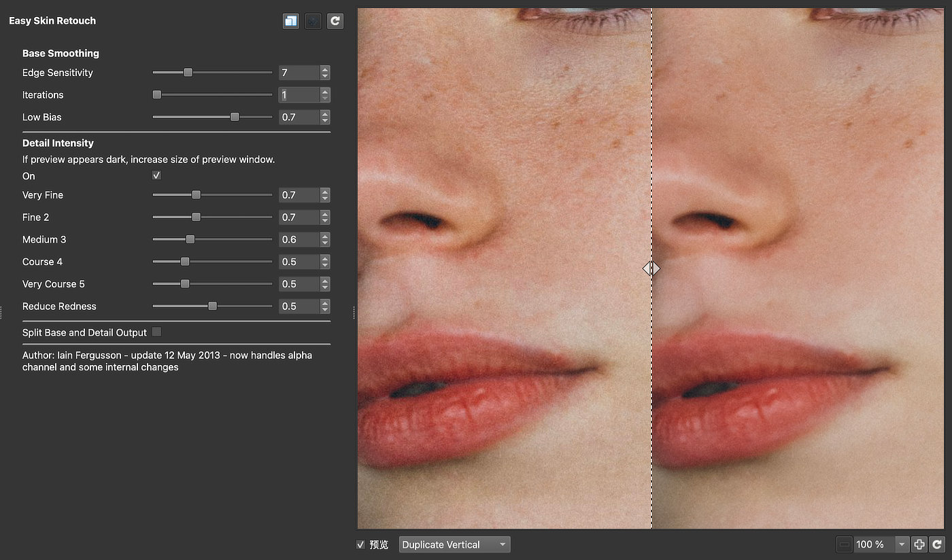Focus the Reduce Redness value field

click(299, 306)
